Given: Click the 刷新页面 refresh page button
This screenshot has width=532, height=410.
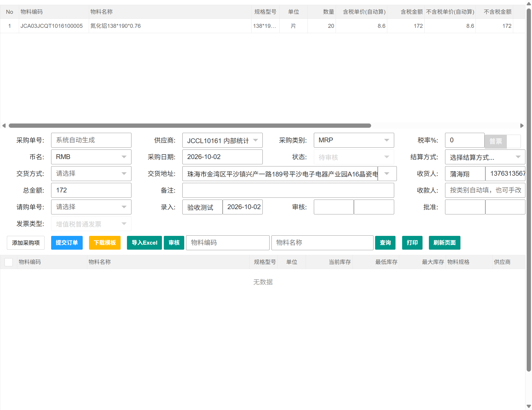Looking at the screenshot, I should tap(445, 243).
